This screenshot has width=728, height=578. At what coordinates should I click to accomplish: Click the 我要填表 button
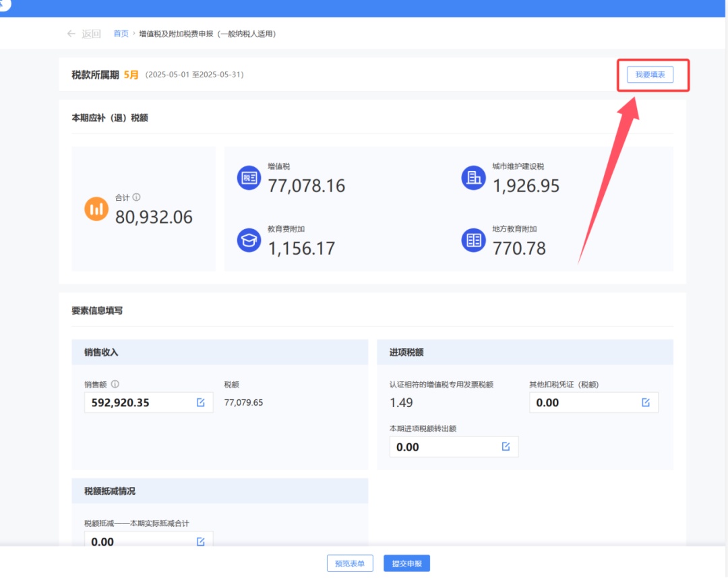pyautogui.click(x=650, y=75)
